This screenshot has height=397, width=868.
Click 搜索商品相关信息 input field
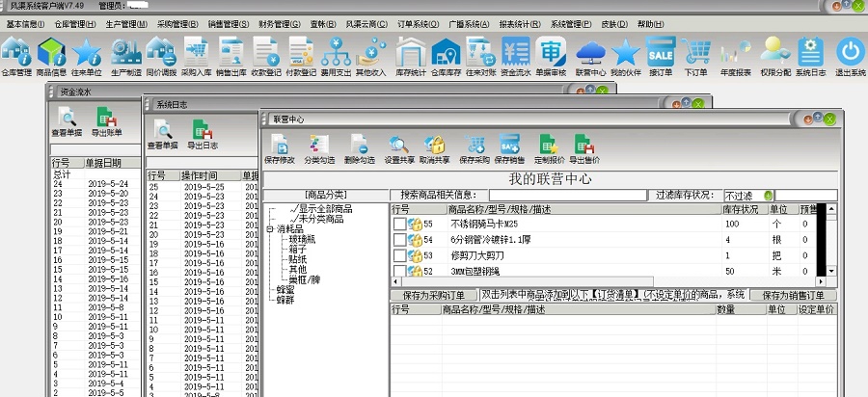pyautogui.click(x=567, y=196)
